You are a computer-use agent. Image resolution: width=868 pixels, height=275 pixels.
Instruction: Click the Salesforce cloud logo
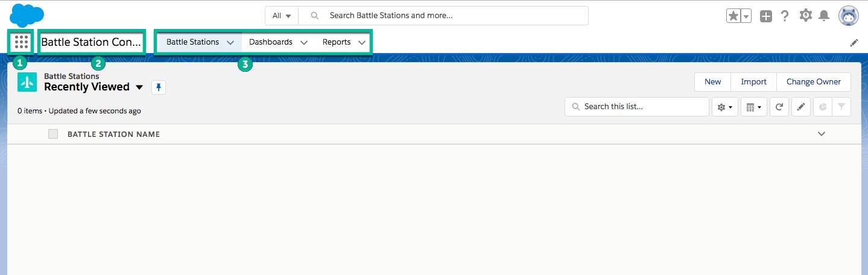click(x=27, y=15)
